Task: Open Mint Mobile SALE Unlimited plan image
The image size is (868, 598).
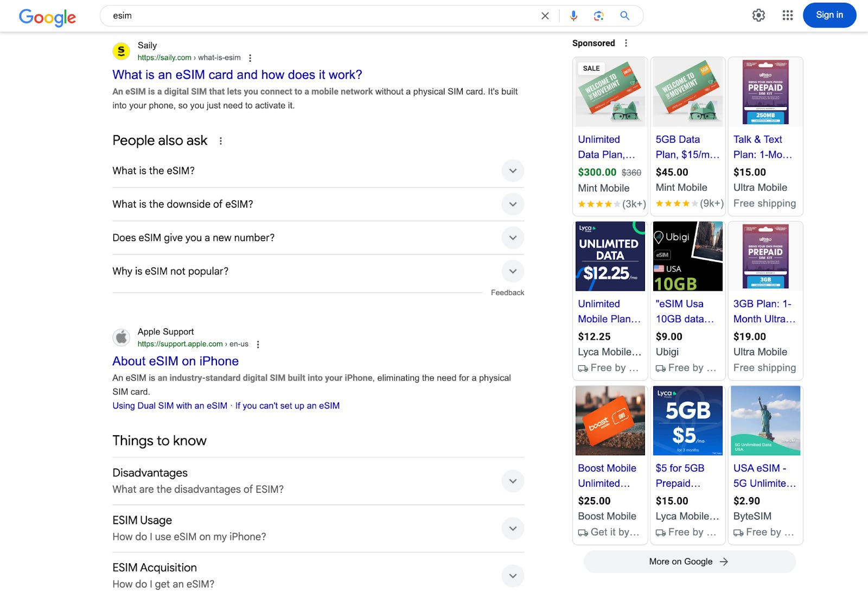Action: [610, 92]
